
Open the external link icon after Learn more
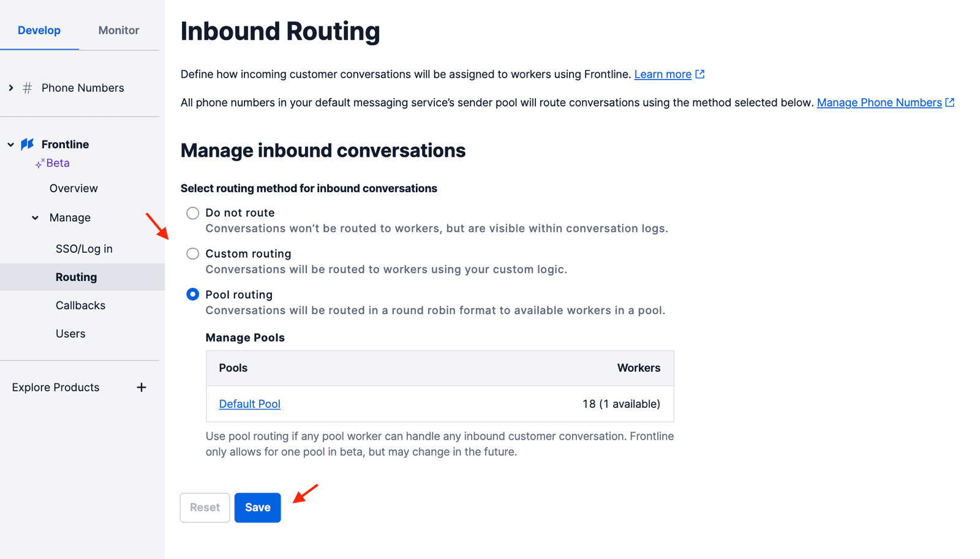(x=700, y=74)
